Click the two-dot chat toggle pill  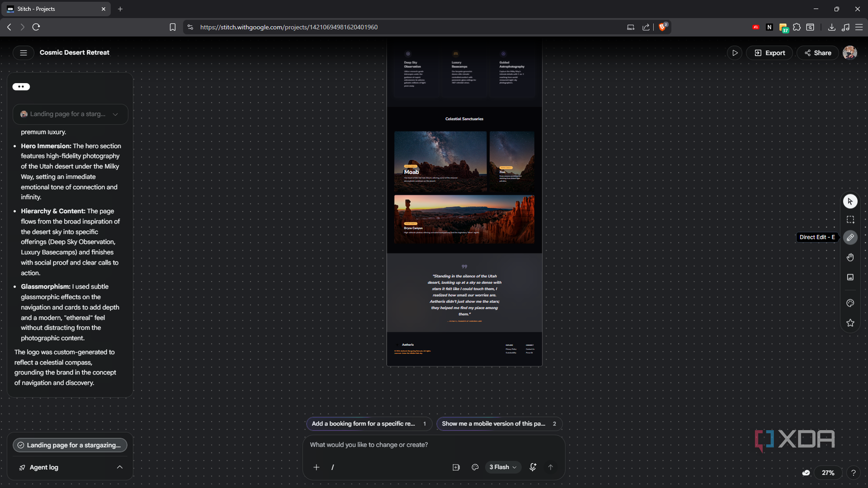(x=21, y=87)
